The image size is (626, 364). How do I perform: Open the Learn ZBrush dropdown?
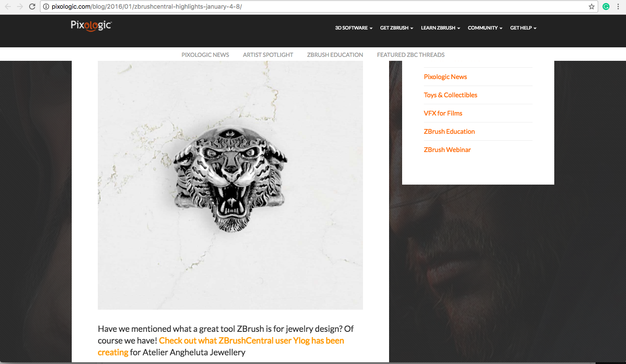pos(440,28)
